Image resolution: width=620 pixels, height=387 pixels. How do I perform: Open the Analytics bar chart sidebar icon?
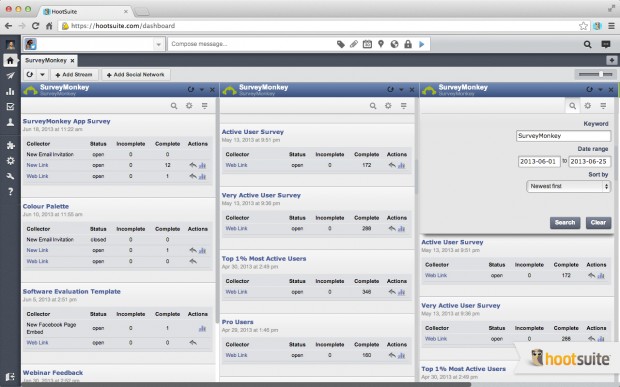tap(10, 91)
